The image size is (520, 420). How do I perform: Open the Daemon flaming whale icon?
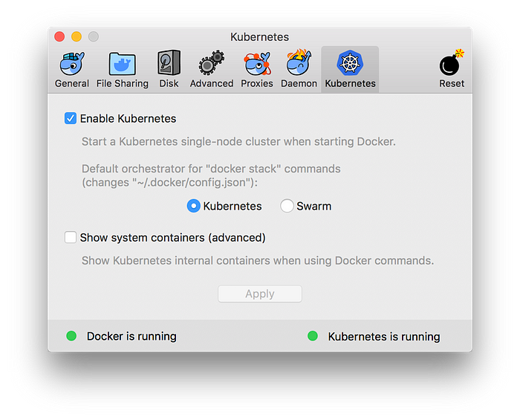point(299,62)
